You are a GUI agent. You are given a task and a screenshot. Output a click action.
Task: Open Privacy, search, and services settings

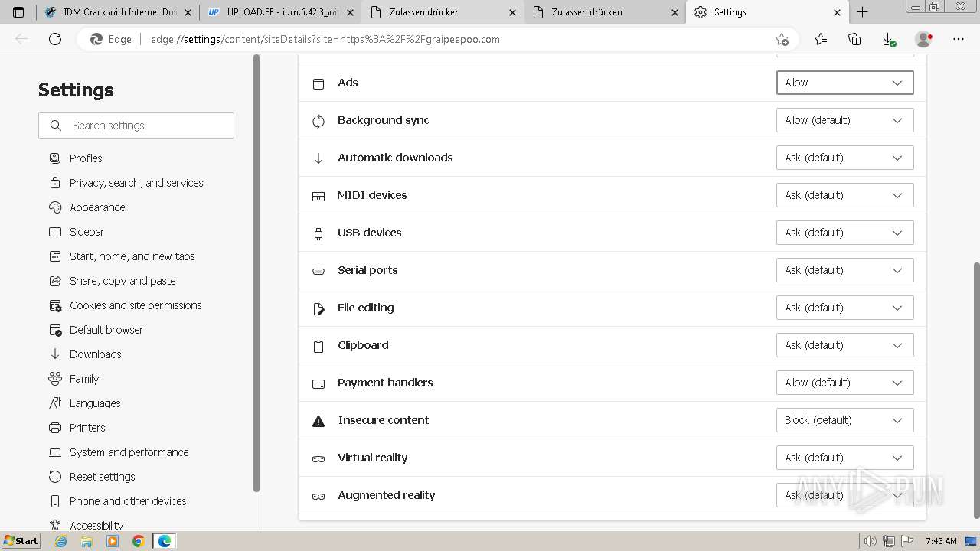[136, 183]
